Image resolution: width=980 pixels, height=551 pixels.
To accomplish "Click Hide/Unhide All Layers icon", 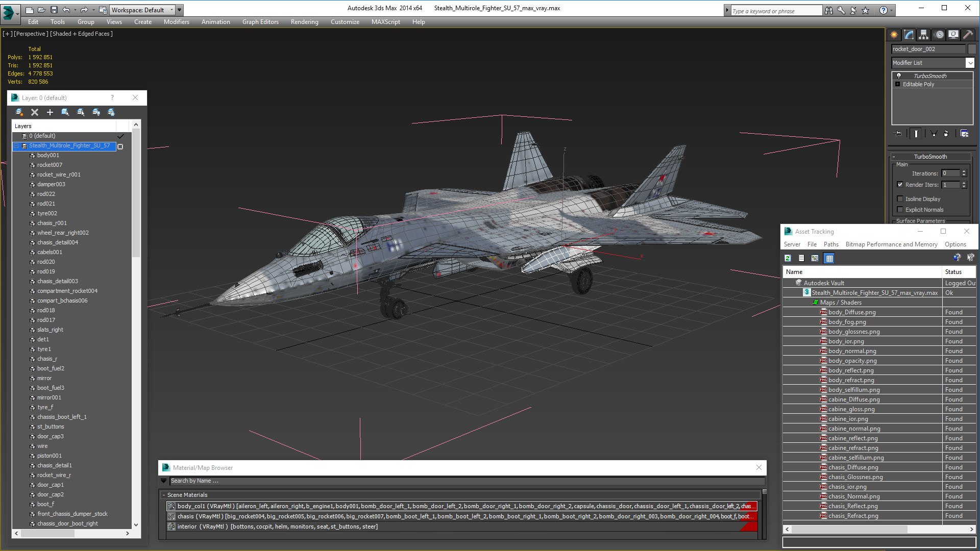I will 96,112.
